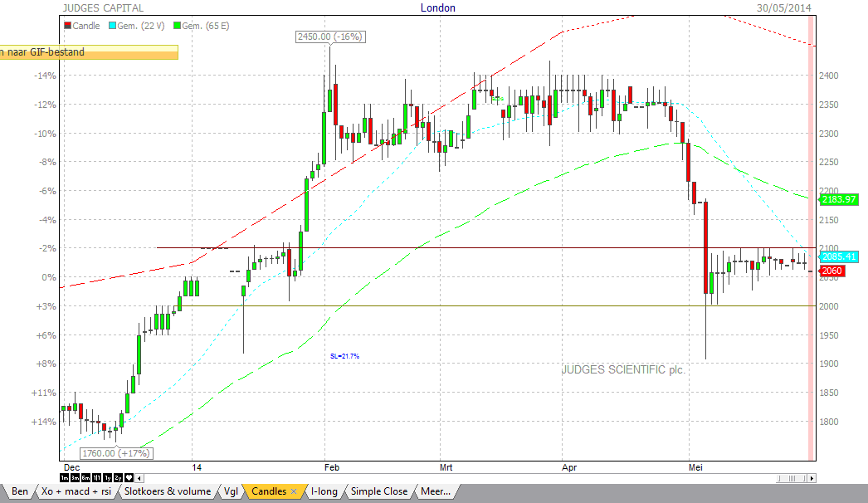Click the Dec axis label
868x503 pixels.
[72, 467]
